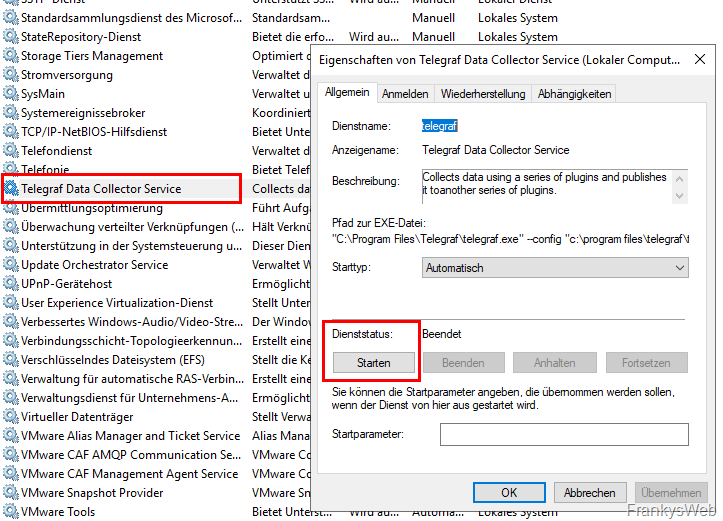
Task: Select the gear icon for SysMain service
Action: 11,94
